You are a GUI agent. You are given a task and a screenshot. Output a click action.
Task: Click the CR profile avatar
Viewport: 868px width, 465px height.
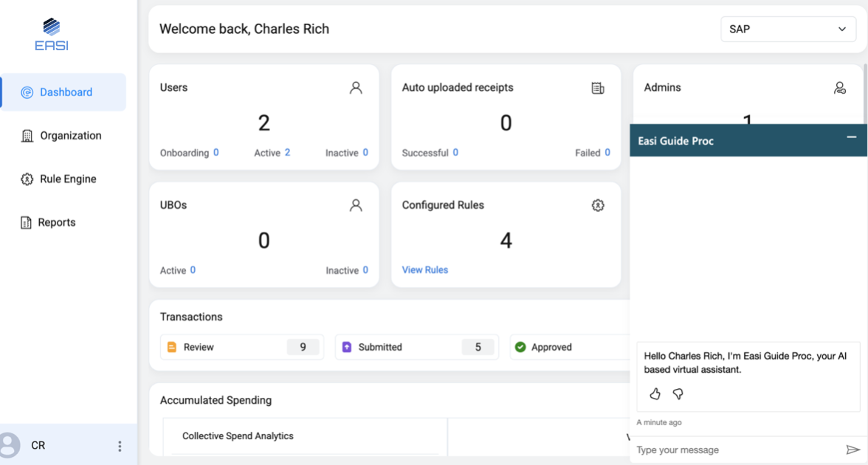tap(10, 446)
